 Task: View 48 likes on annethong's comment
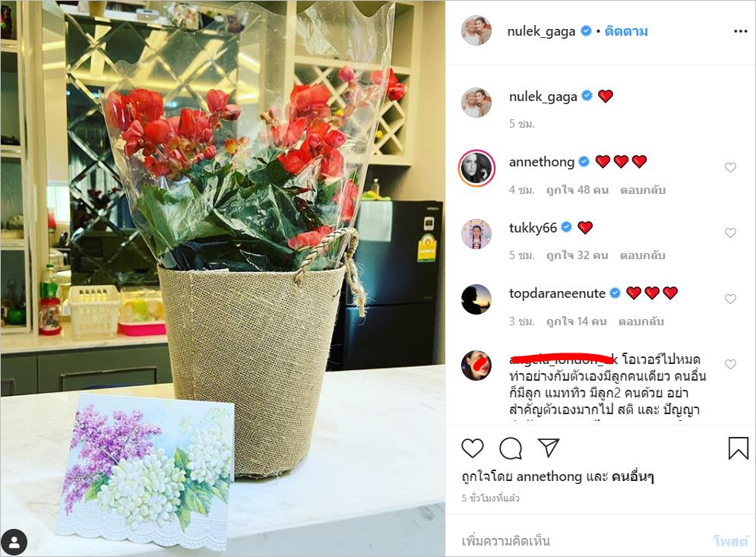pyautogui.click(x=577, y=190)
